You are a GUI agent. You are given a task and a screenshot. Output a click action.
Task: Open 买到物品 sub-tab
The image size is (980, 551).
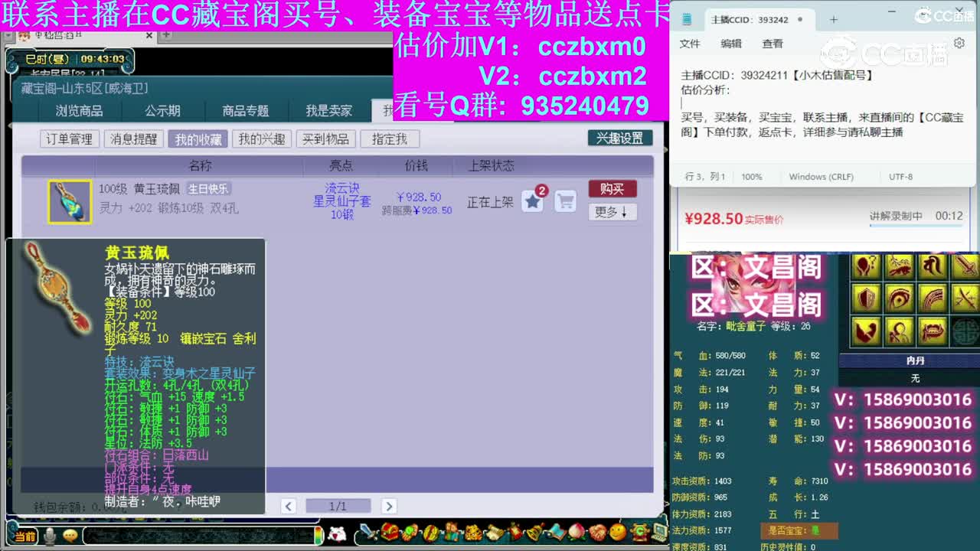(325, 139)
